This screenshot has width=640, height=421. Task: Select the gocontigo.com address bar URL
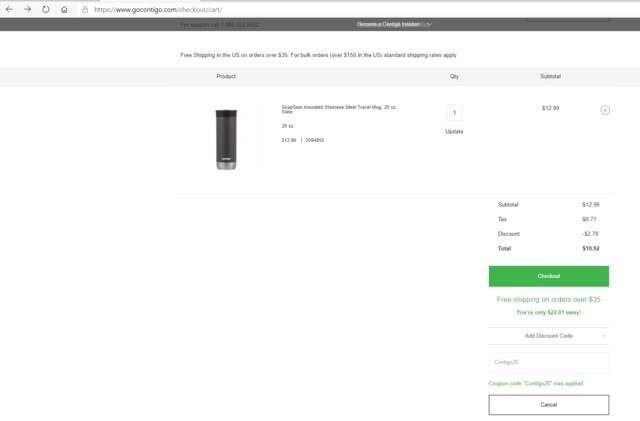158,9
